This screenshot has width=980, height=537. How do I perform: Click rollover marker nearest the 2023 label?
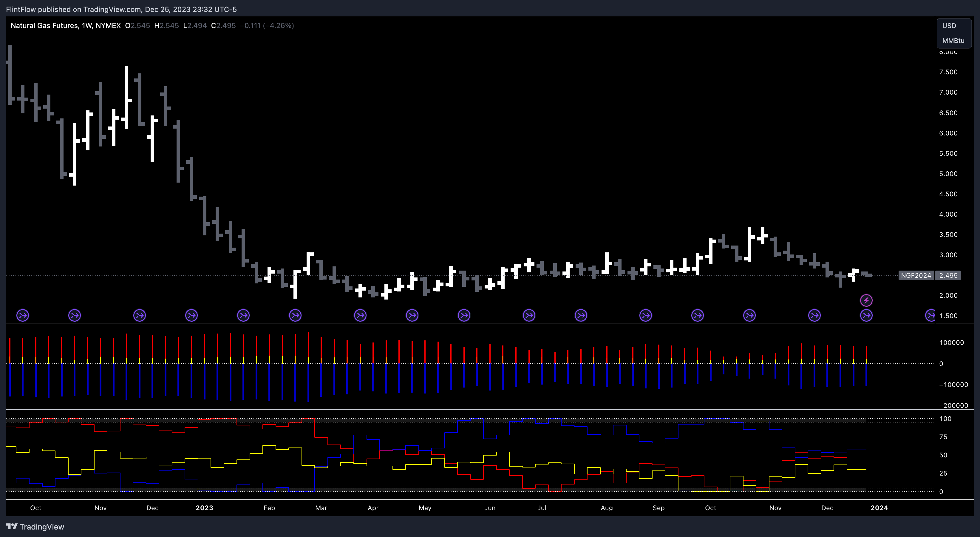[191, 315]
